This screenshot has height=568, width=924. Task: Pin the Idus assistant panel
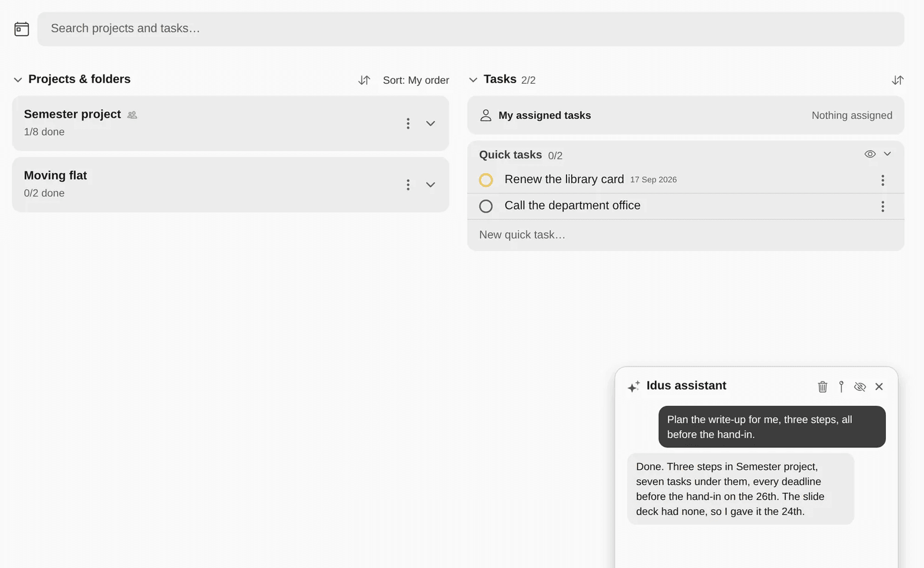click(x=841, y=387)
